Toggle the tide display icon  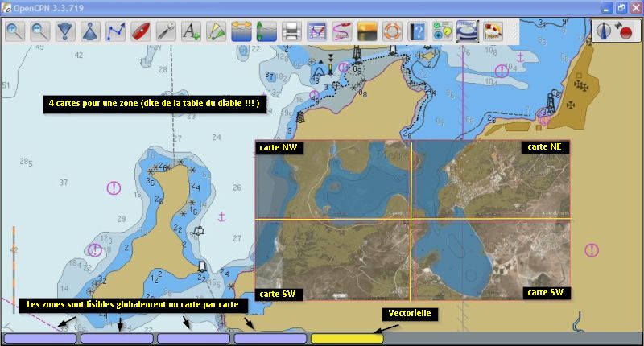(266, 31)
